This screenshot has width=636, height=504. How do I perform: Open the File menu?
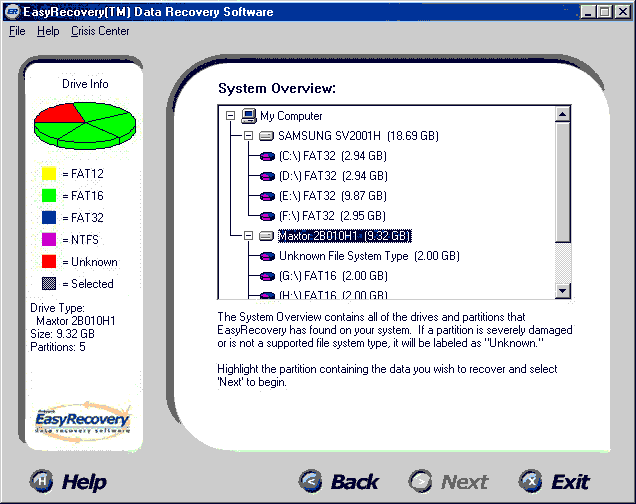17,31
